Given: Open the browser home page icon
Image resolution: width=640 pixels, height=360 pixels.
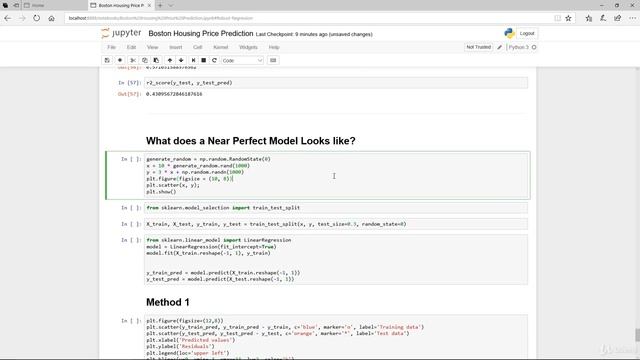Looking at the screenshot, I should click(x=51, y=18).
